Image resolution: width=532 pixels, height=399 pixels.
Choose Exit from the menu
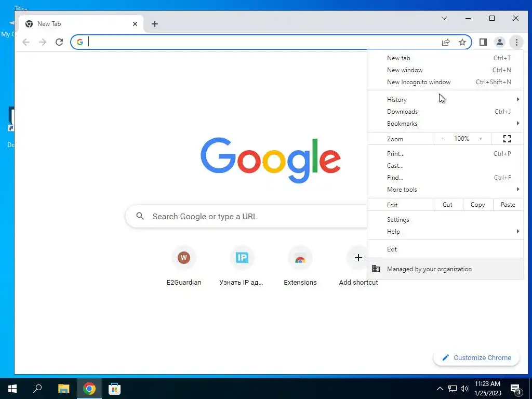coord(445,249)
